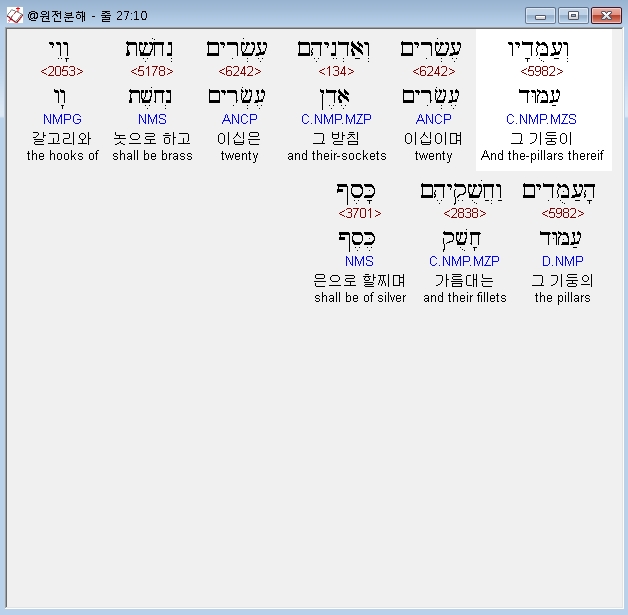
Task: Select the Korean gloss 그 받침
Action: click(336, 139)
